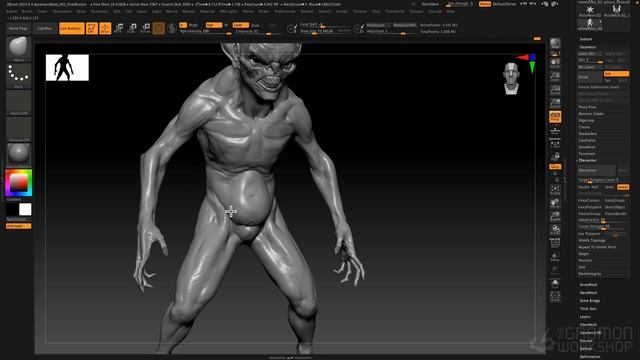Screen dimensions: 640x360
Task: Select the Move transform icon in top shelf
Action: click(x=119, y=28)
